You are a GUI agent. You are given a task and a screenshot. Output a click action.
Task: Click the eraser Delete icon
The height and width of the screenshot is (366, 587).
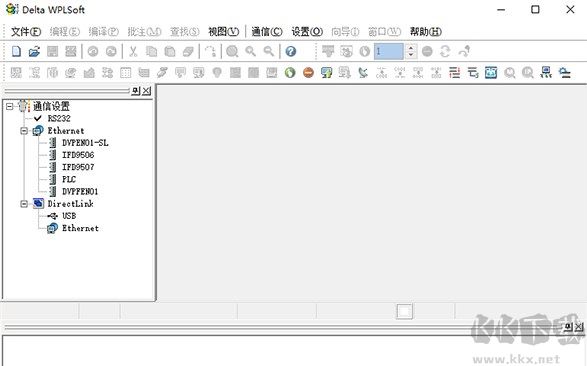point(188,51)
